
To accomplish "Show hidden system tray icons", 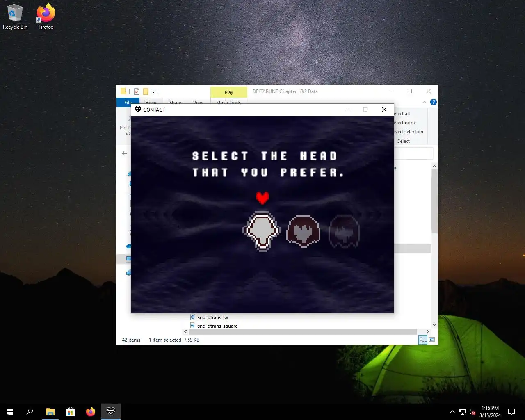I will (452, 412).
